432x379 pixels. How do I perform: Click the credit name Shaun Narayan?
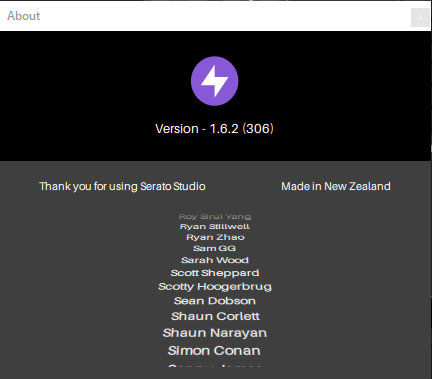(215, 333)
